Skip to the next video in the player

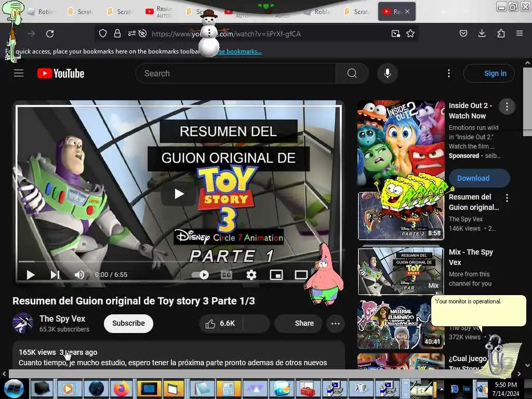(55, 274)
